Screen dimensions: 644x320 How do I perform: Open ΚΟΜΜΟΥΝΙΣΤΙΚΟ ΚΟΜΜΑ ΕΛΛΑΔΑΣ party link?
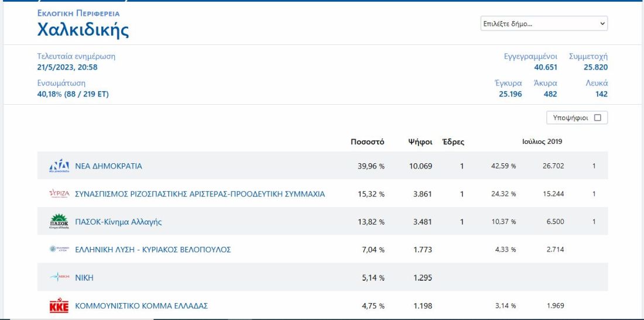[x=141, y=305]
